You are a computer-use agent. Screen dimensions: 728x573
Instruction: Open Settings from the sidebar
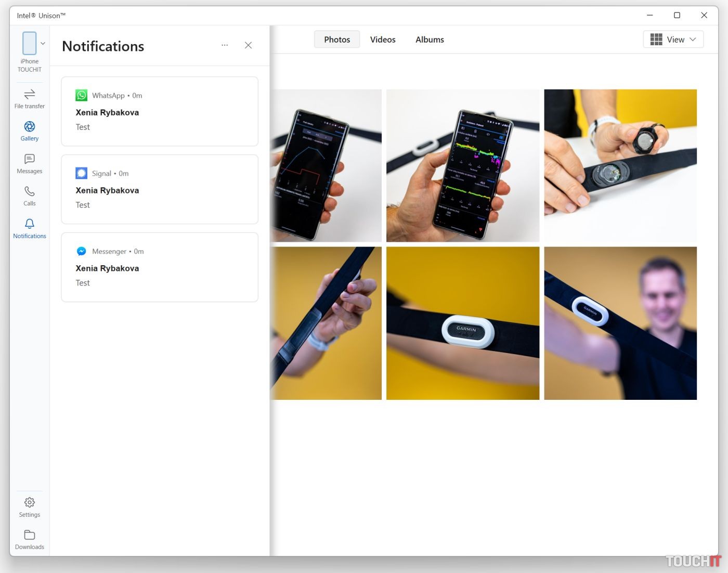(30, 507)
